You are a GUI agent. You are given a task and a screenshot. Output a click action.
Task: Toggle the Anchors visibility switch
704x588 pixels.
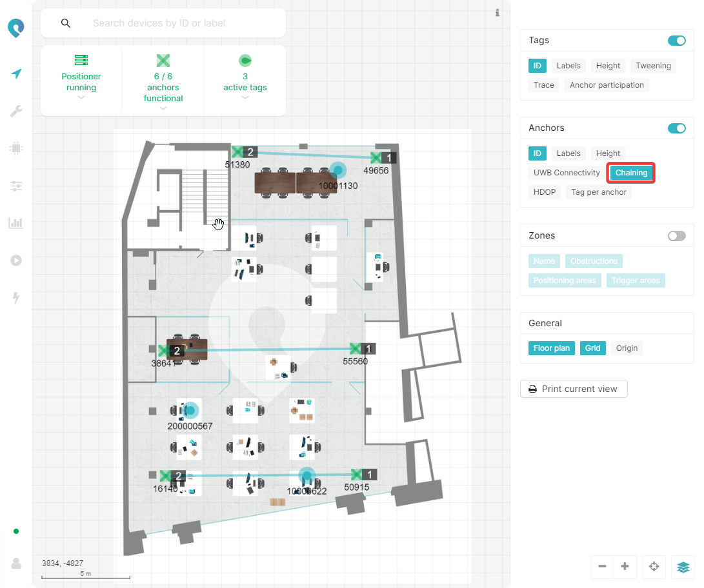click(x=676, y=128)
